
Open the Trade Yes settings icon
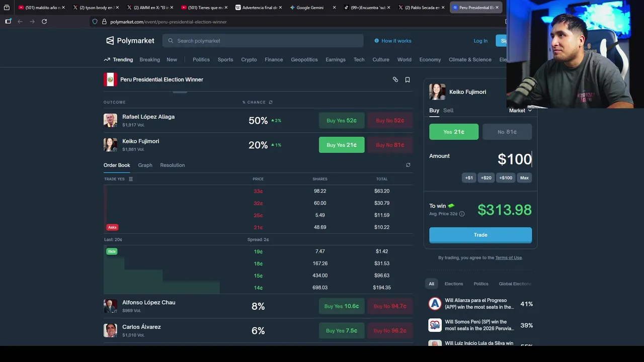coord(131,179)
